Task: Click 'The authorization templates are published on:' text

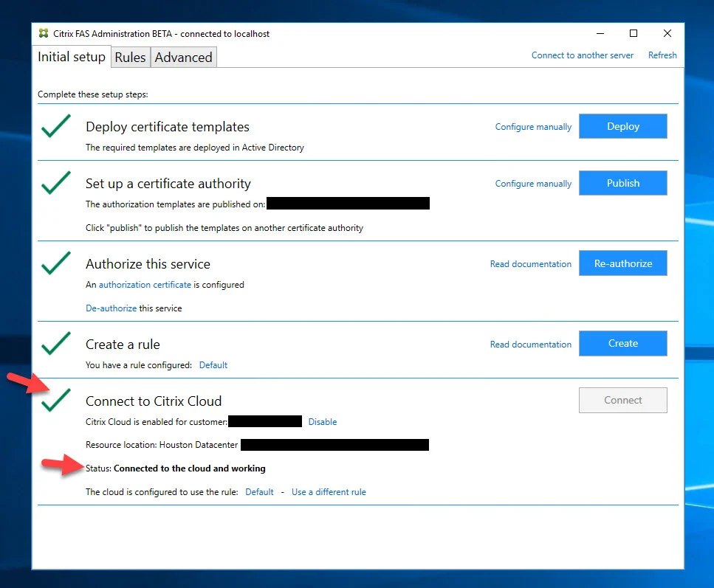Action: 175,204
